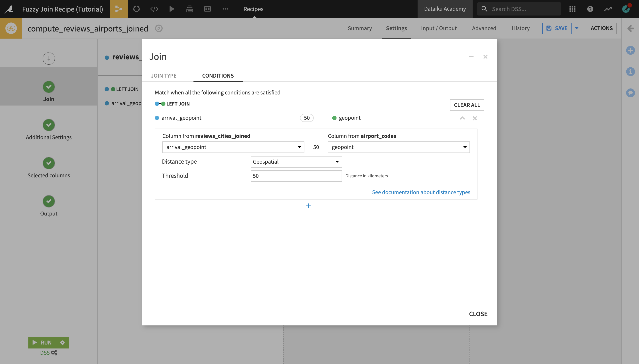Open the Settings tab
This screenshot has height=364, width=639.
pos(396,28)
